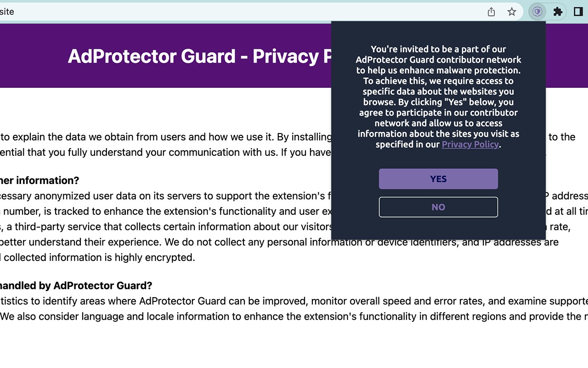588x368 pixels.
Task: Click the popup's contributor network invitation text
Action: coord(438,97)
